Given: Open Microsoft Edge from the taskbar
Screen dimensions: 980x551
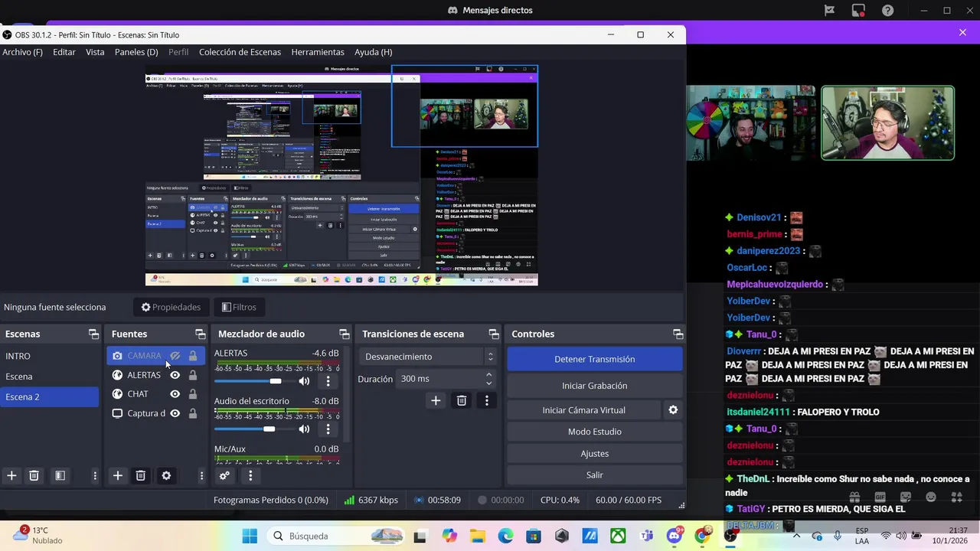Looking at the screenshot, I should (505, 536).
